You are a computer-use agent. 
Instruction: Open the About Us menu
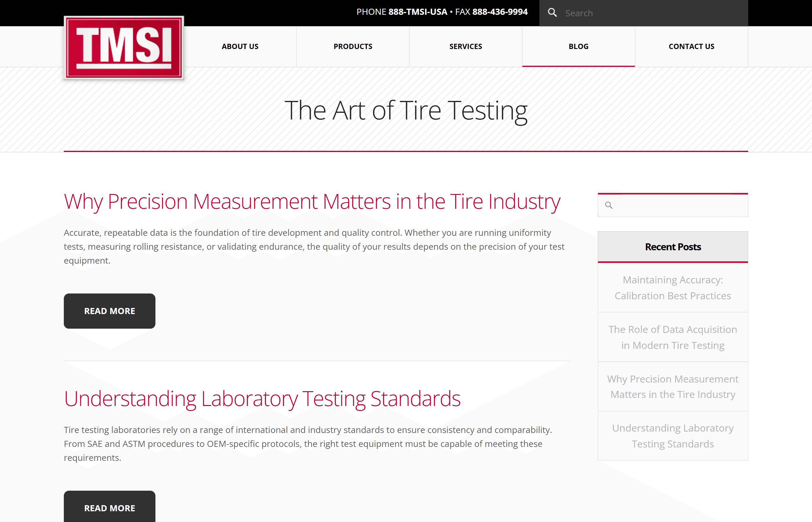(240, 46)
